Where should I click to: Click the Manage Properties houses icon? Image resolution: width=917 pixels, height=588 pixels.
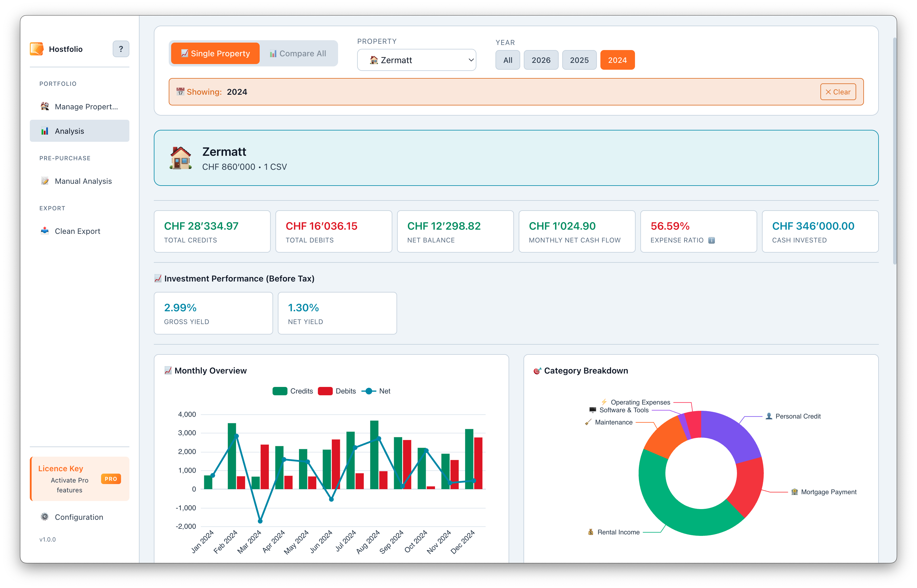[x=45, y=106]
